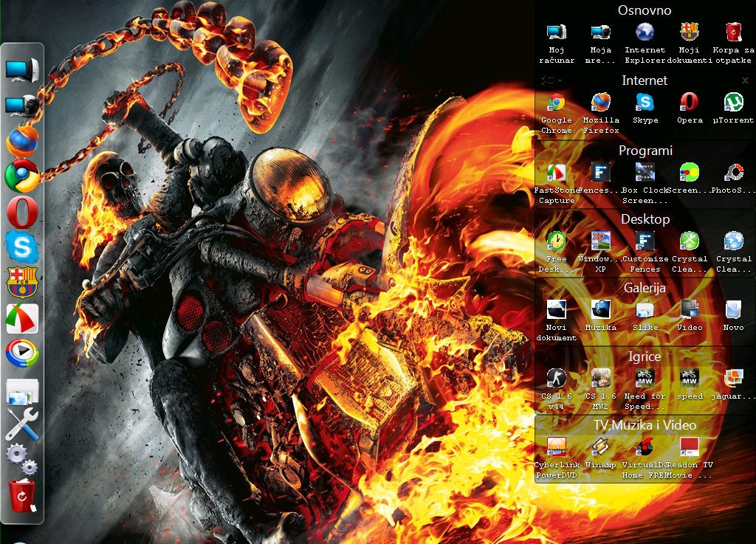Launch Google Chrome from the Internet fence
The image size is (756, 544).
(x=557, y=103)
